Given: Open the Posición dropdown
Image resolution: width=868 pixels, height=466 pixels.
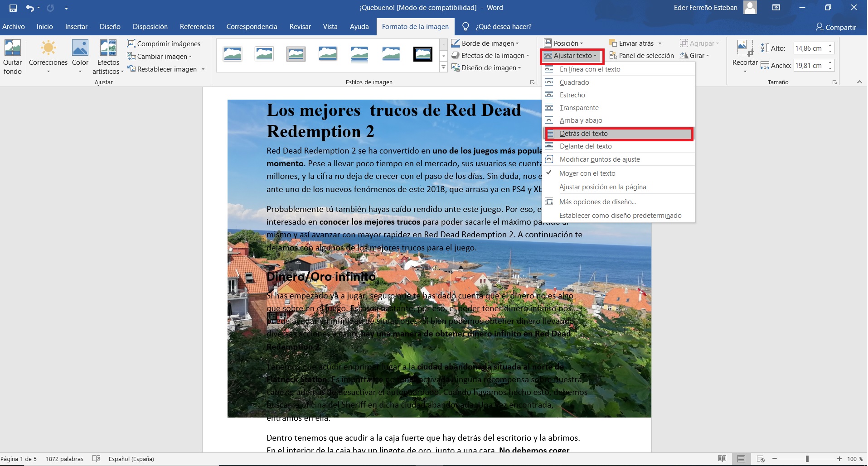Looking at the screenshot, I should (563, 43).
